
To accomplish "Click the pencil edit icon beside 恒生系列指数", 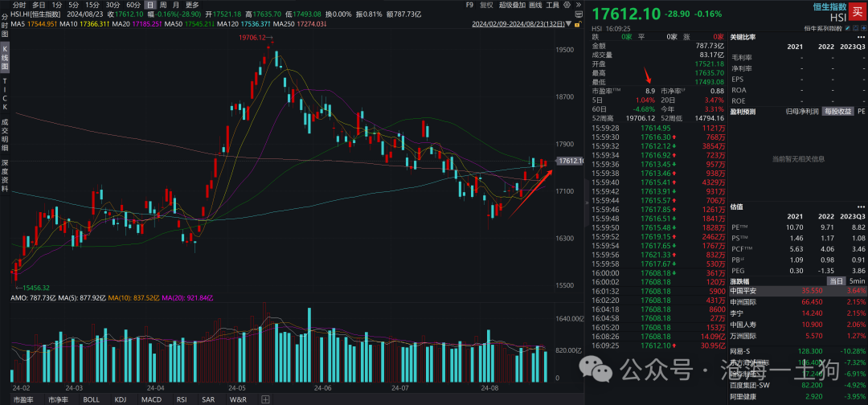I will [847, 27].
